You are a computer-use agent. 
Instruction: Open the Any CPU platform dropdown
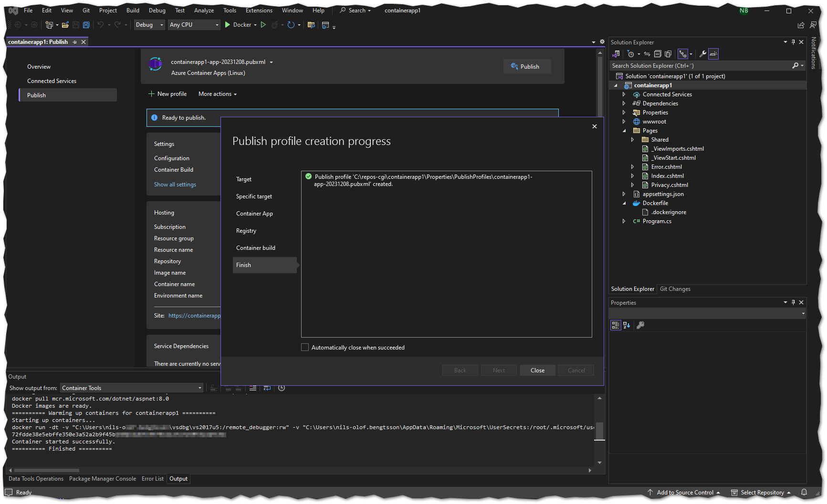194,25
